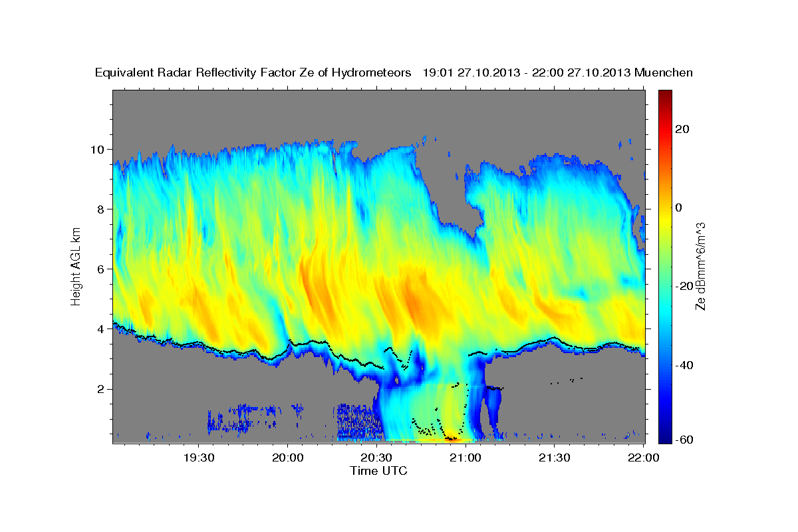Click the '20:30' time axis label
This screenshot has width=798, height=532.
(x=377, y=458)
